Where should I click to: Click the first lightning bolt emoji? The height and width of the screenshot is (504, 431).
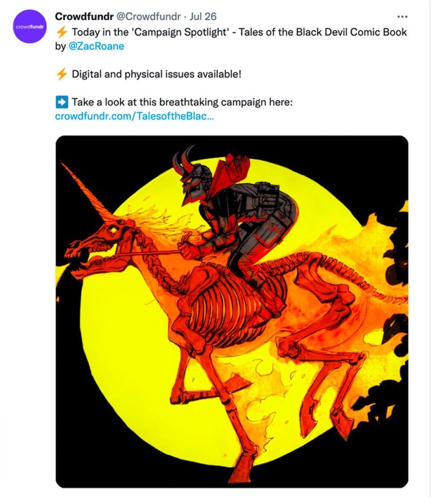click(61, 32)
